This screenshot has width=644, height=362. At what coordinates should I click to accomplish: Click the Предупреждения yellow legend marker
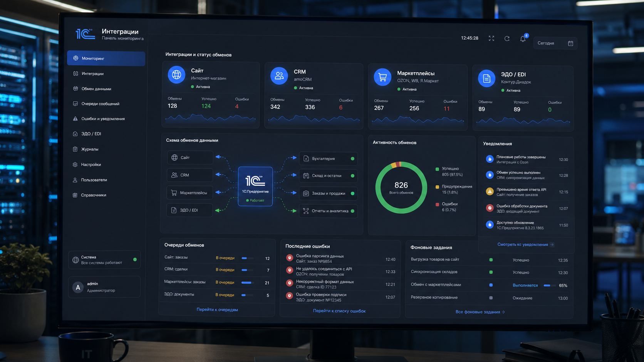(x=437, y=187)
